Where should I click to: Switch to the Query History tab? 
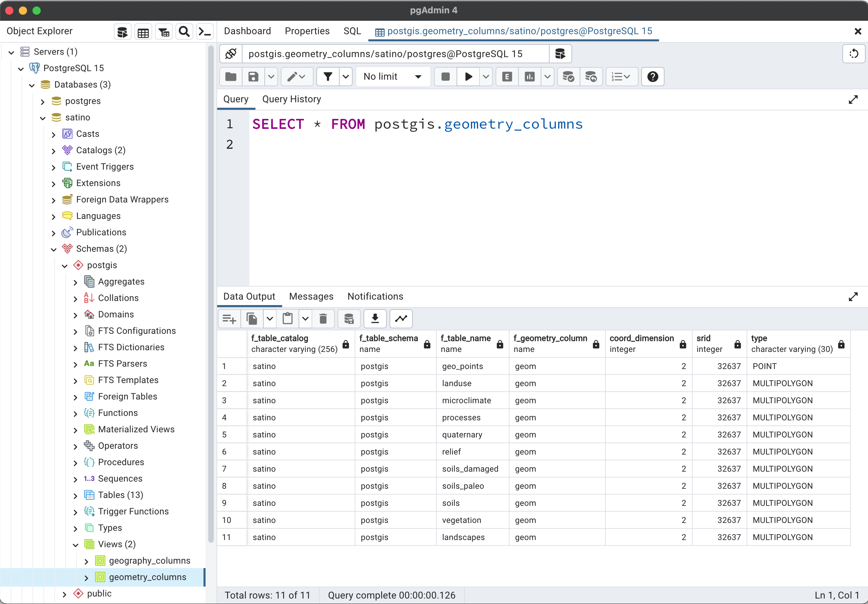[x=291, y=99]
